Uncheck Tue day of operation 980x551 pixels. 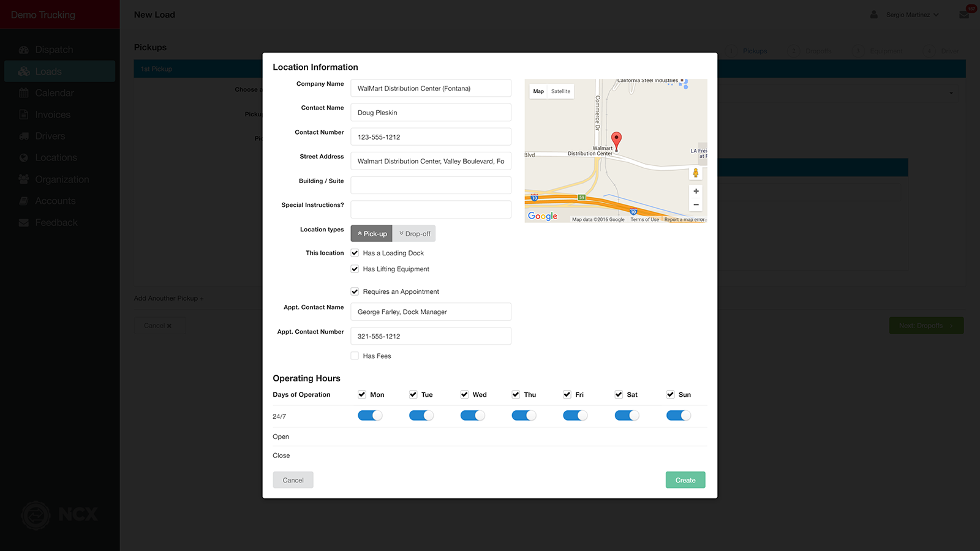pyautogui.click(x=413, y=395)
